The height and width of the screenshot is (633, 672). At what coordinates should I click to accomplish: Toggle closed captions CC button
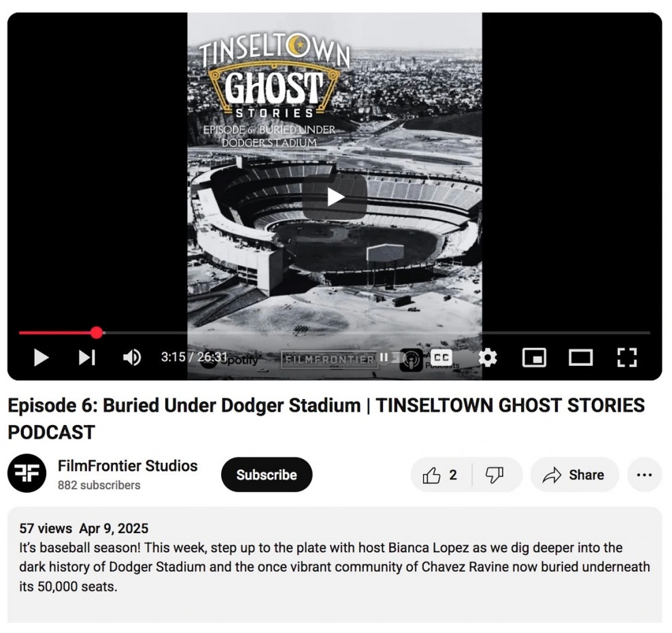click(x=441, y=358)
